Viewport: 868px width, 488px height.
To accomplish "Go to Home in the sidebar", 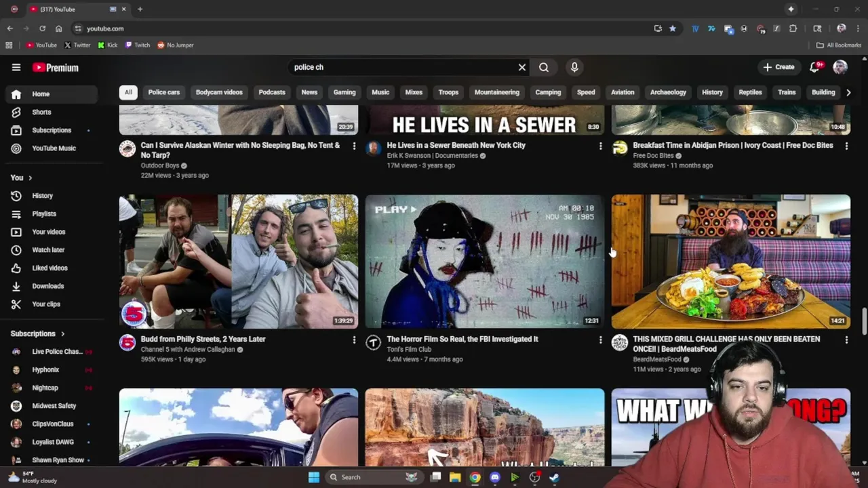I will click(52, 94).
